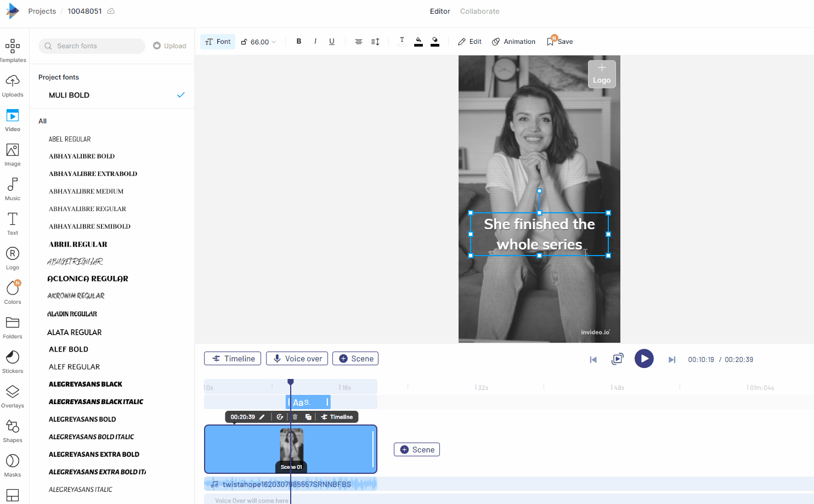Open the Music panel from the sidebar

[13, 189]
